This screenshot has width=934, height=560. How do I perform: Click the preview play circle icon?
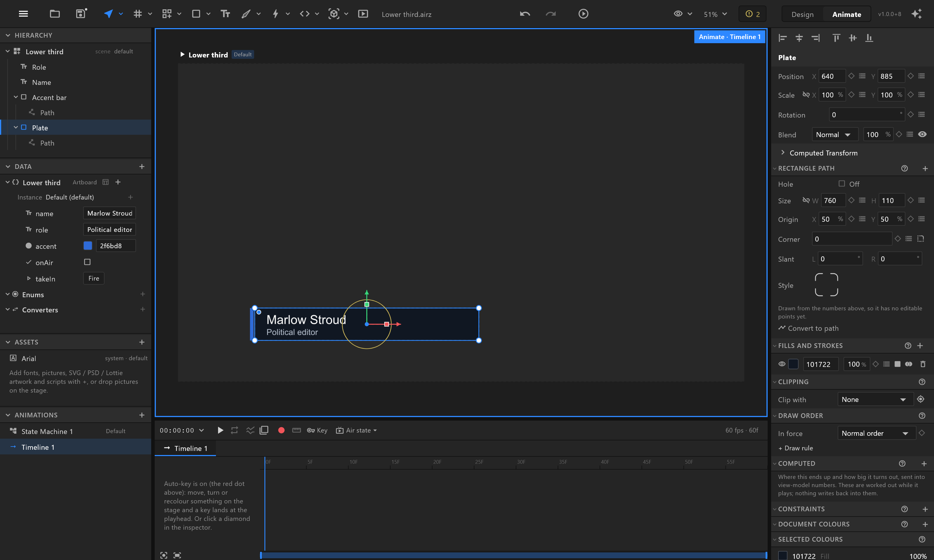[583, 14]
